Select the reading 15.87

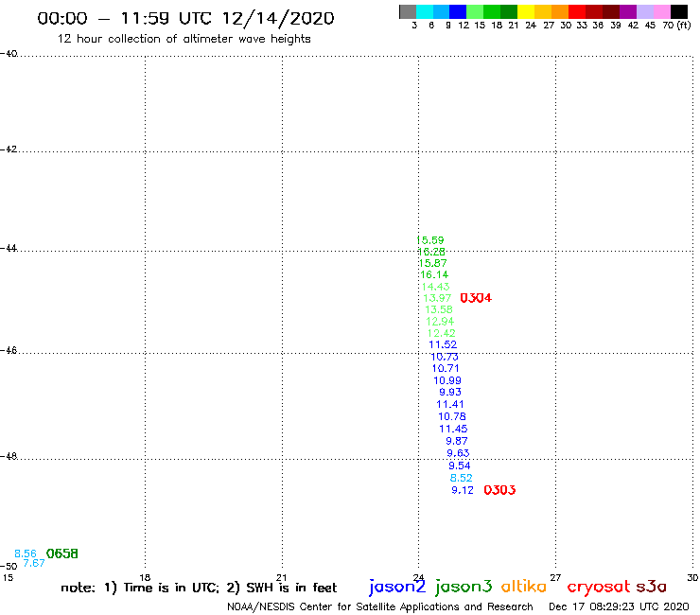433,263
